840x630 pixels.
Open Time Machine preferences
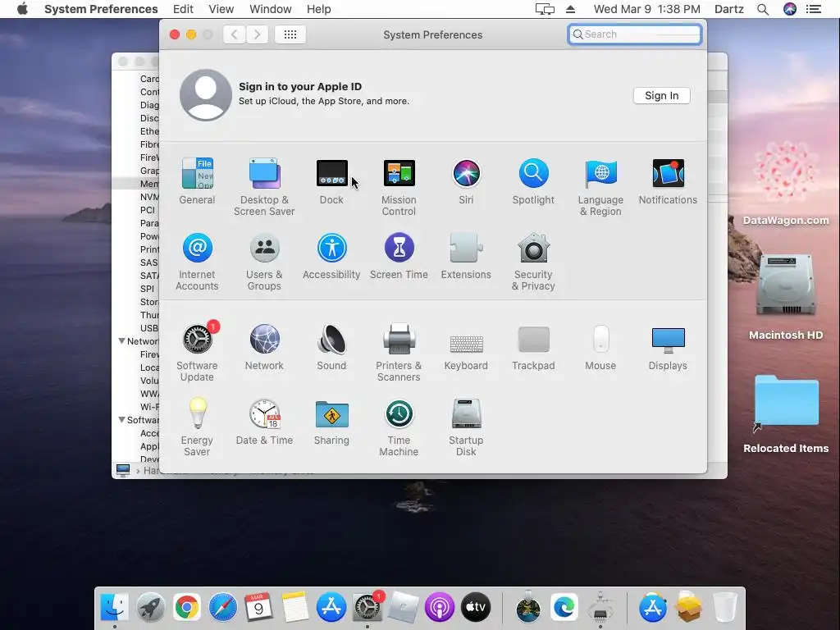click(399, 427)
